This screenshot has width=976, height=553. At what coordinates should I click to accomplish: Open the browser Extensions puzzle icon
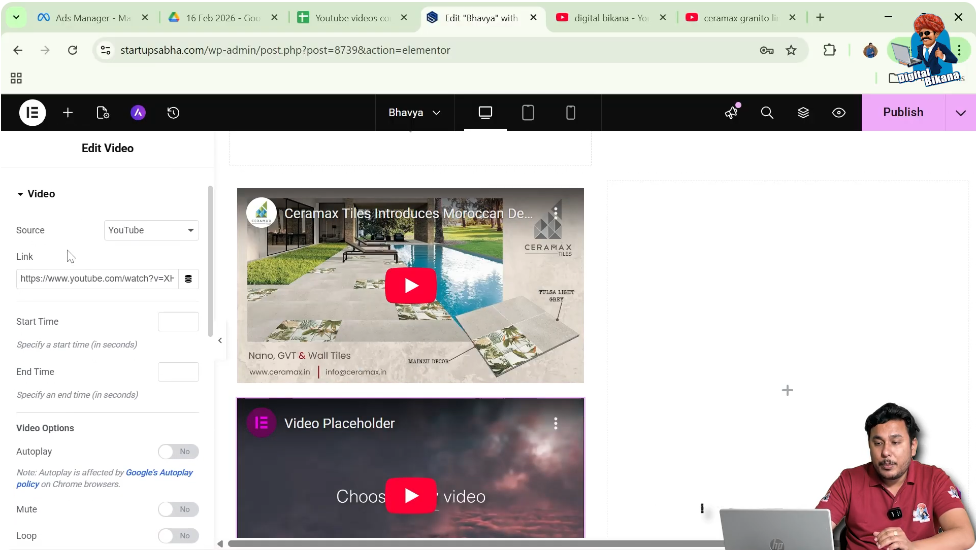click(x=829, y=50)
